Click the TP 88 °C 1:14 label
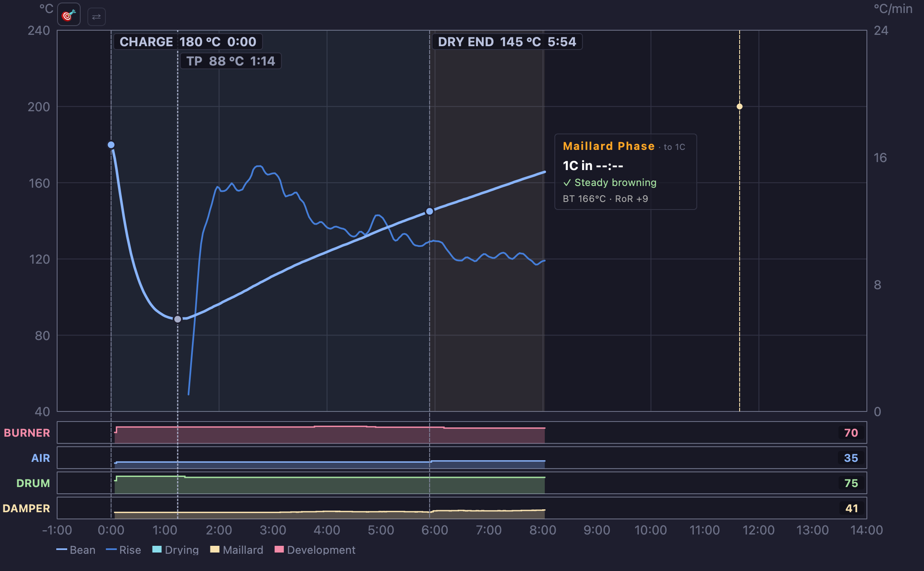Image resolution: width=924 pixels, height=571 pixels. (231, 61)
